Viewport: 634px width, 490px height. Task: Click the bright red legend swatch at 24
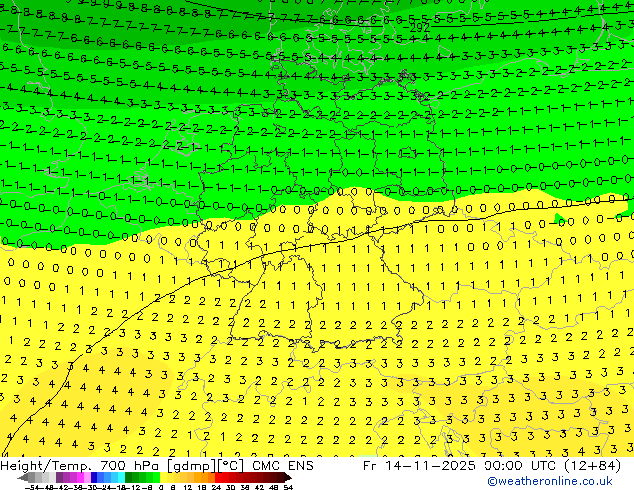(218, 477)
